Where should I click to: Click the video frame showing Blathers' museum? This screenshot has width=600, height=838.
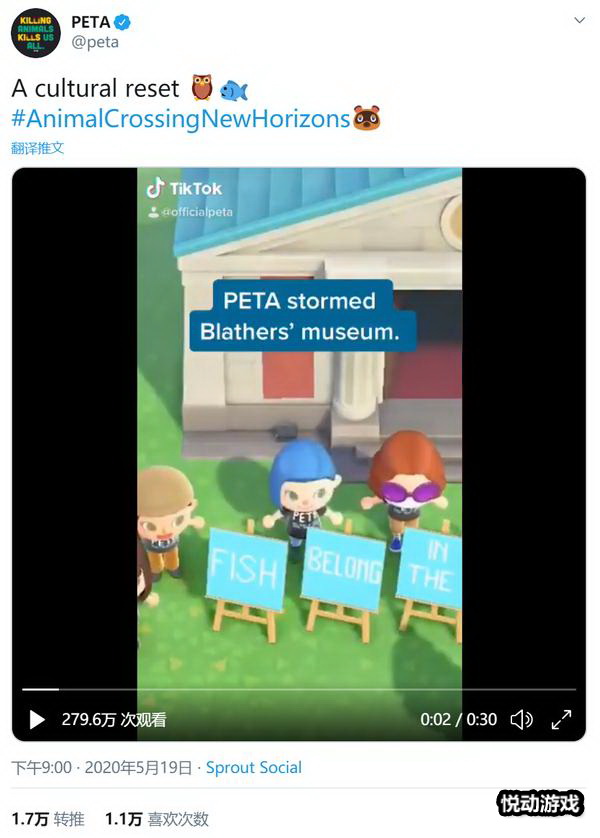click(299, 428)
